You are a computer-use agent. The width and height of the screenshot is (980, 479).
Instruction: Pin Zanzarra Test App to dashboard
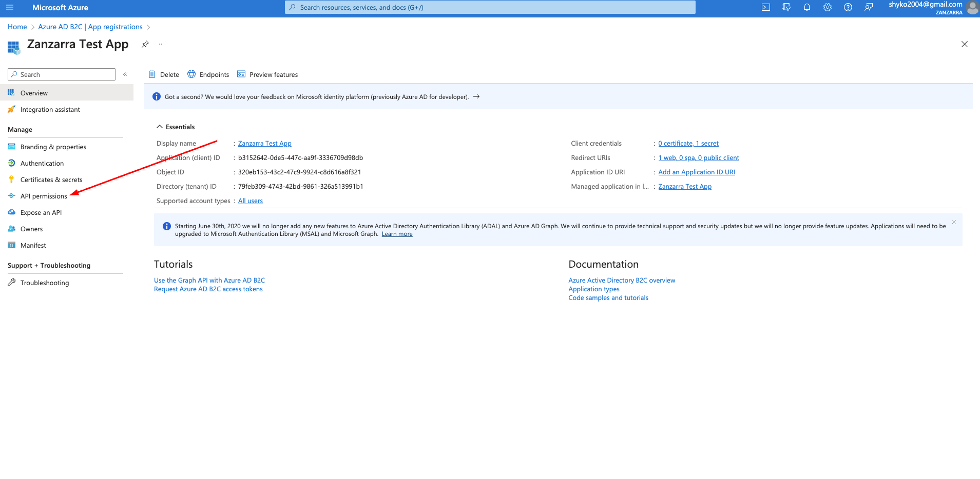[145, 44]
